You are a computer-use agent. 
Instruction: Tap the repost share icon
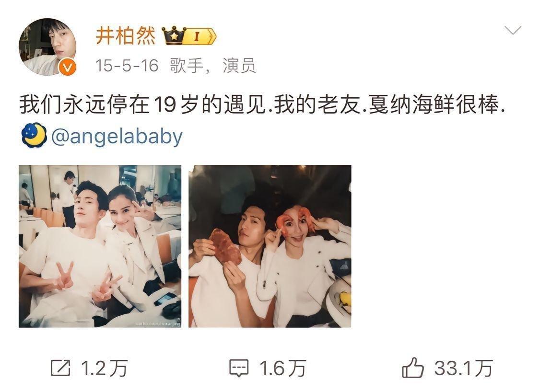60,368
